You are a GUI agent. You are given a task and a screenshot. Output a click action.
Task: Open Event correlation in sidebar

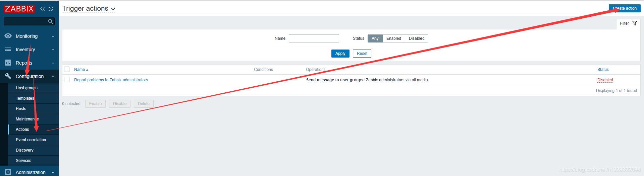tap(33, 140)
